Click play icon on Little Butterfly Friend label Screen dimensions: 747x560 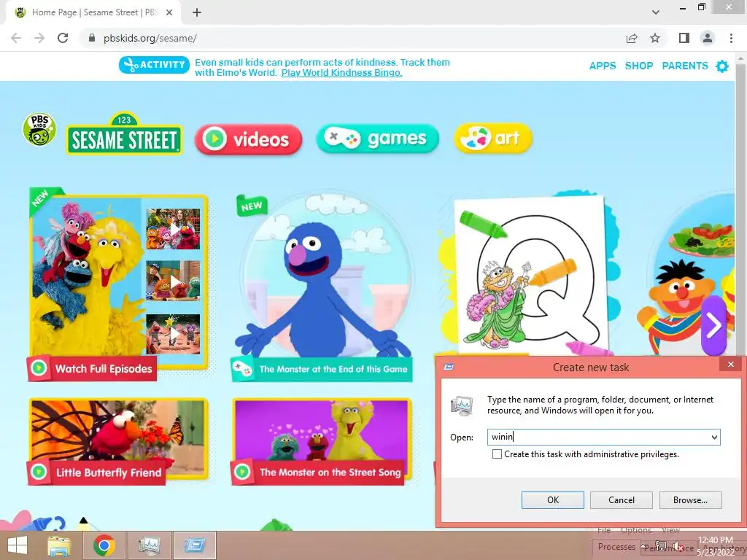pyautogui.click(x=39, y=472)
